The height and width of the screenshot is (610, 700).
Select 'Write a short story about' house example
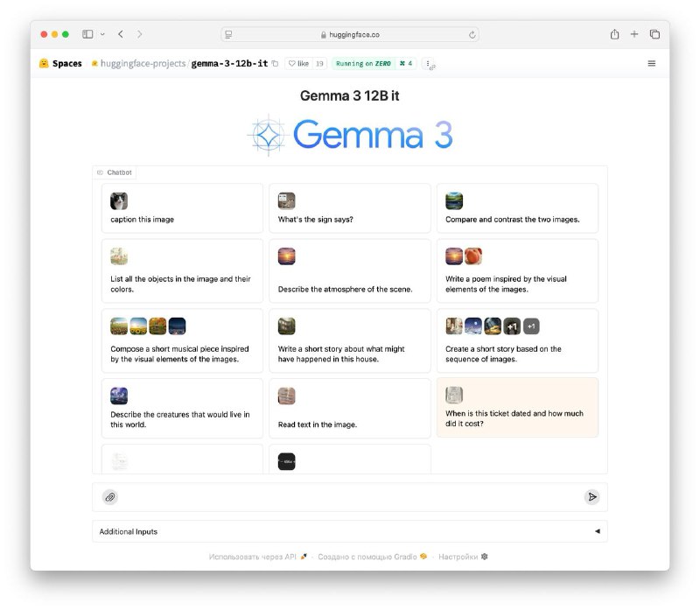349,340
